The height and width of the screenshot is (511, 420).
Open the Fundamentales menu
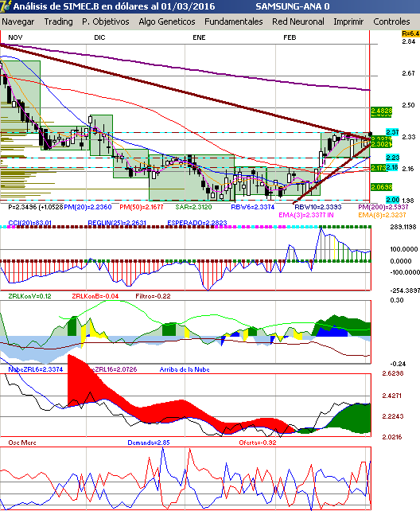pyautogui.click(x=233, y=21)
